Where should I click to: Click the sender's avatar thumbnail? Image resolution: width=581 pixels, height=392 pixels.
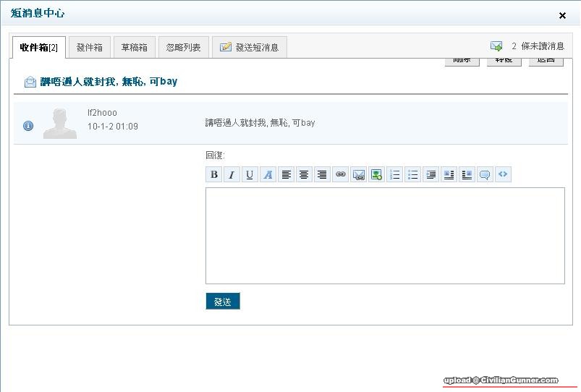tap(60, 123)
